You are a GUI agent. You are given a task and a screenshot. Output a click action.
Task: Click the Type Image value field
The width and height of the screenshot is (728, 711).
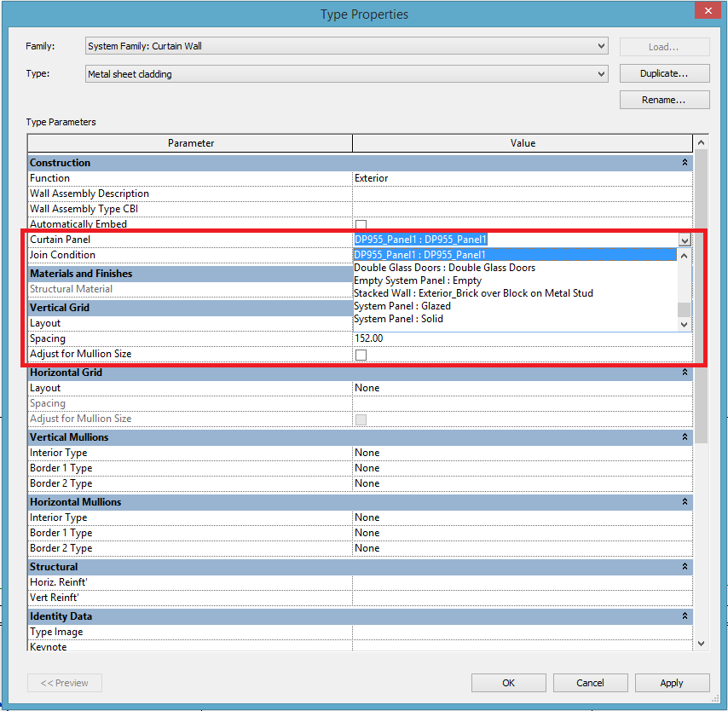pos(523,632)
